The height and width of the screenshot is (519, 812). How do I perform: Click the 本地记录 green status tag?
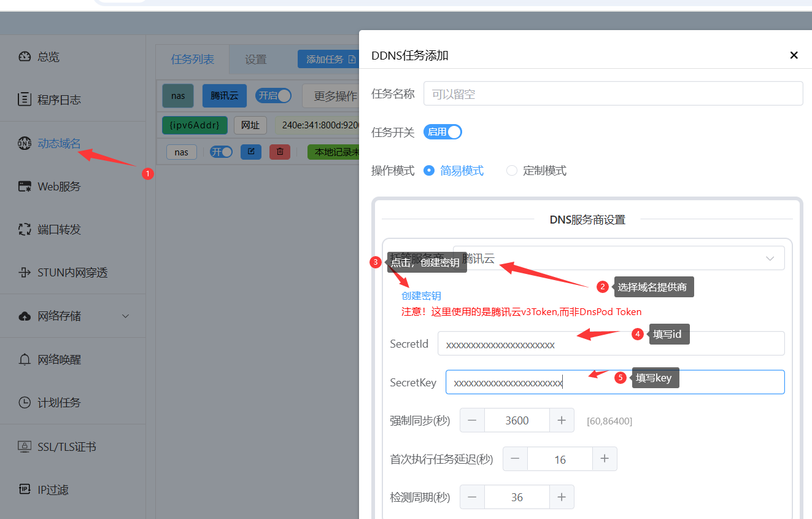click(x=333, y=152)
